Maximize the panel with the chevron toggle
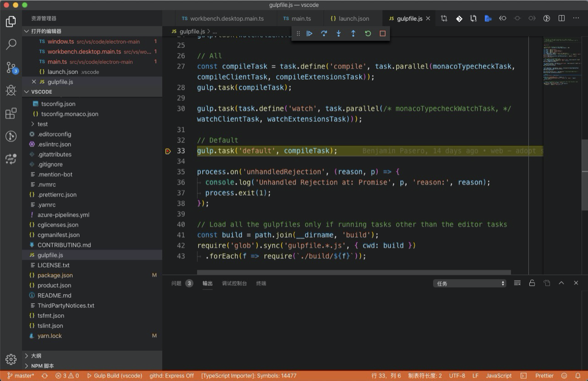This screenshot has width=588, height=381. [x=561, y=283]
